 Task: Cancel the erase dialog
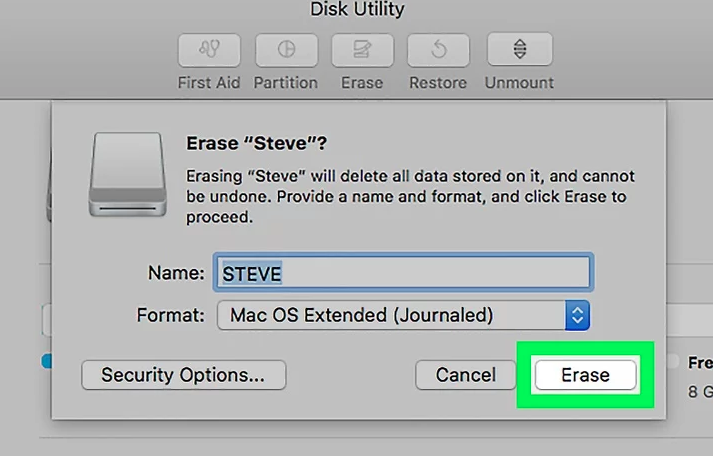click(466, 375)
